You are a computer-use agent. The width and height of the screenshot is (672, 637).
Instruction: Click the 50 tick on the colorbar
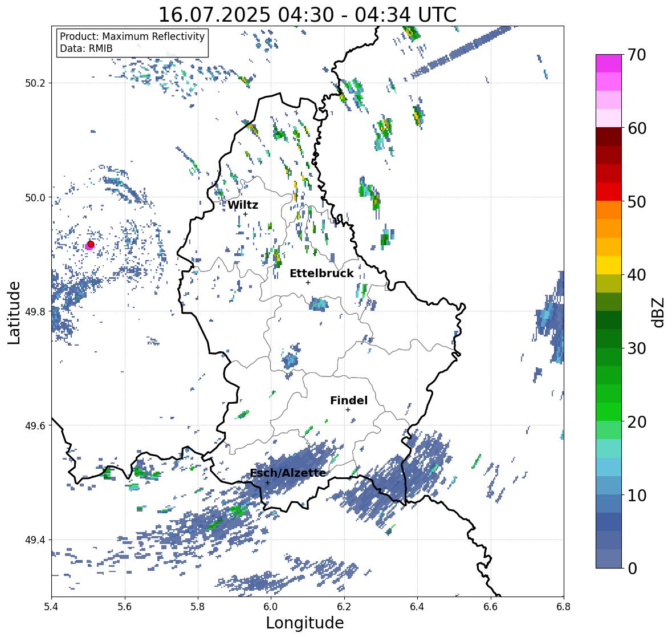(x=637, y=201)
